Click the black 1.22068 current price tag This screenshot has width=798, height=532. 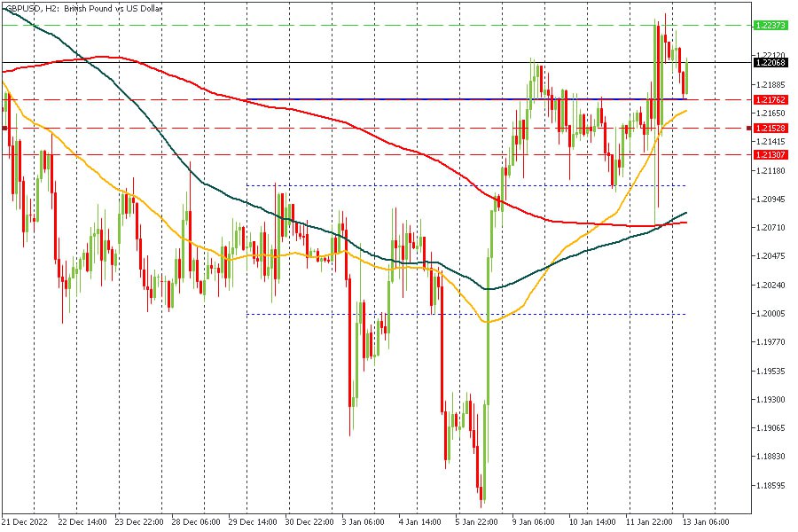770,63
